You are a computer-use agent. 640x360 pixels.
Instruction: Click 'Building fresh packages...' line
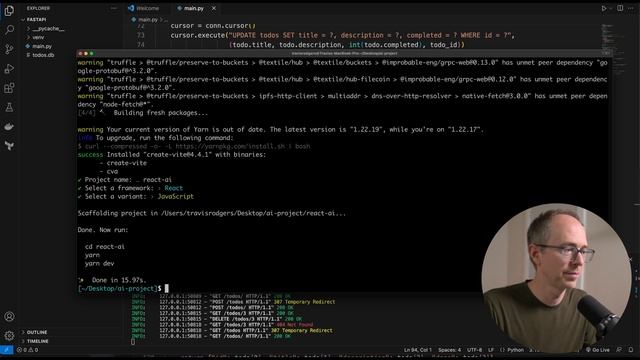pyautogui.click(x=143, y=113)
